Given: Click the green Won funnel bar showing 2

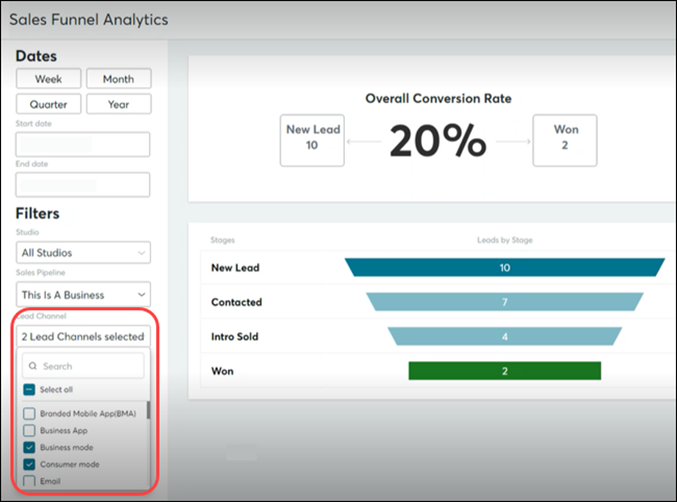Looking at the screenshot, I should 505,371.
